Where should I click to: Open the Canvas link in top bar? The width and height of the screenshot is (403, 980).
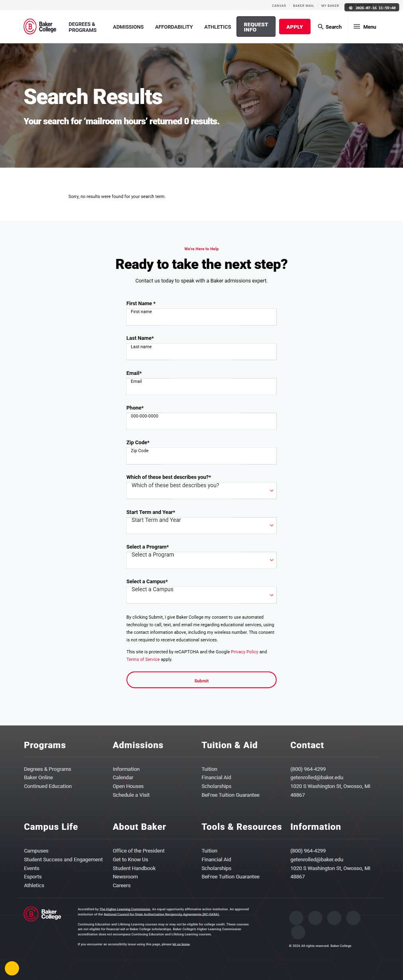click(279, 6)
